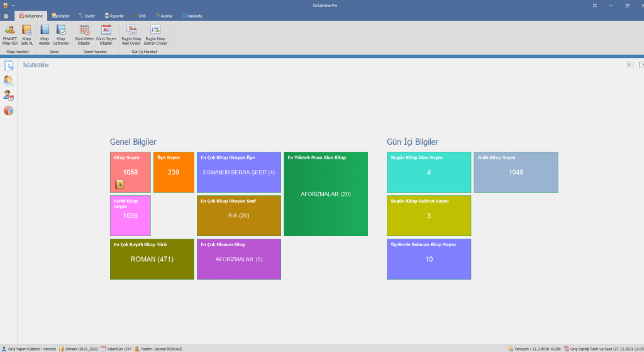Click the Genel Hareket group label

point(96,52)
